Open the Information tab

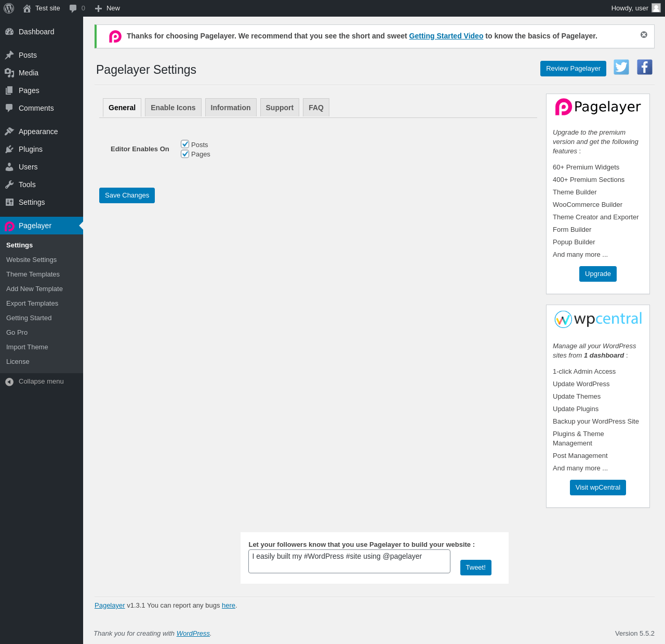point(231,108)
